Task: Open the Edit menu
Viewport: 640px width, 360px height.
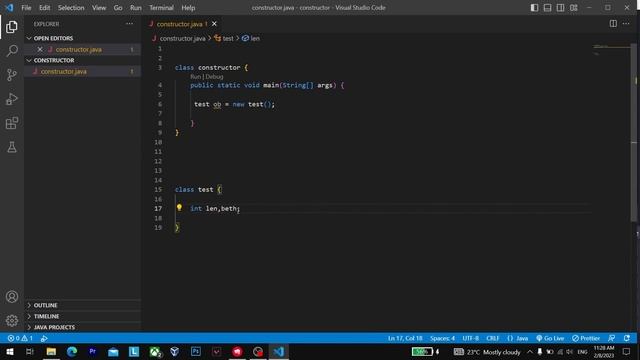Action: coord(44,8)
